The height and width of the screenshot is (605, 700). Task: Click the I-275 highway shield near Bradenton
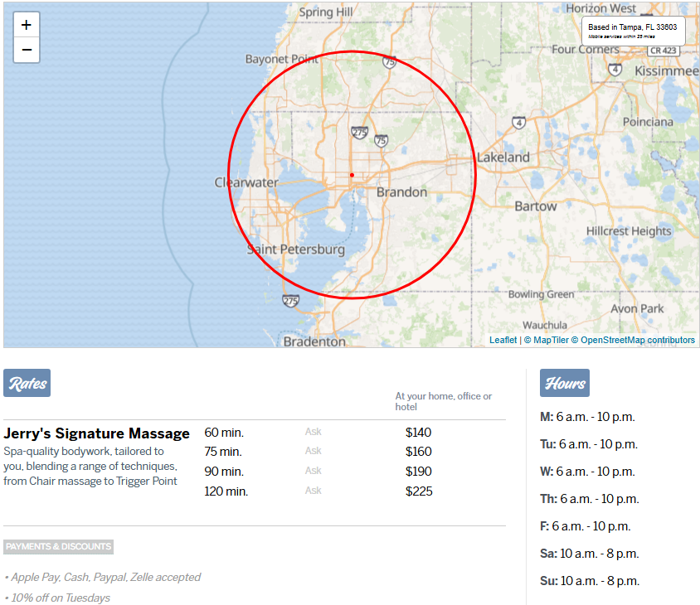pyautogui.click(x=290, y=301)
